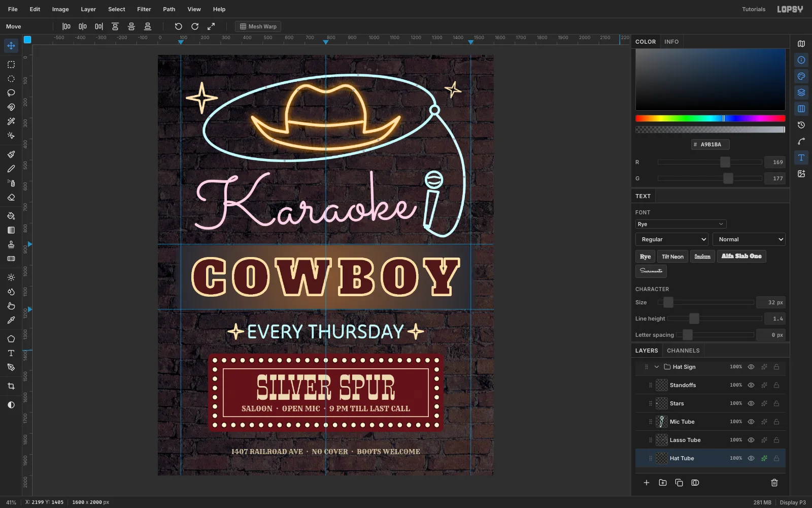
Task: Select the Crop tool
Action: pos(11,386)
